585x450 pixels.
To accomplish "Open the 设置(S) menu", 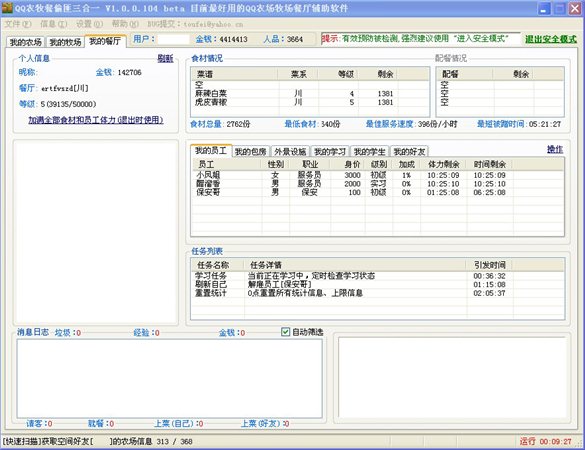I will coord(90,24).
